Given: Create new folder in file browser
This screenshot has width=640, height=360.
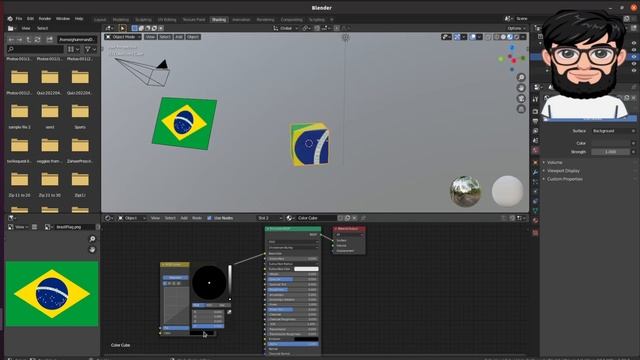Looking at the screenshot, I should tap(49, 40).
